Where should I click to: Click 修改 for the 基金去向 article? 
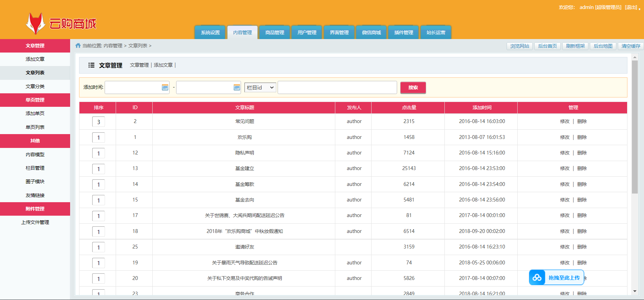[x=565, y=200]
